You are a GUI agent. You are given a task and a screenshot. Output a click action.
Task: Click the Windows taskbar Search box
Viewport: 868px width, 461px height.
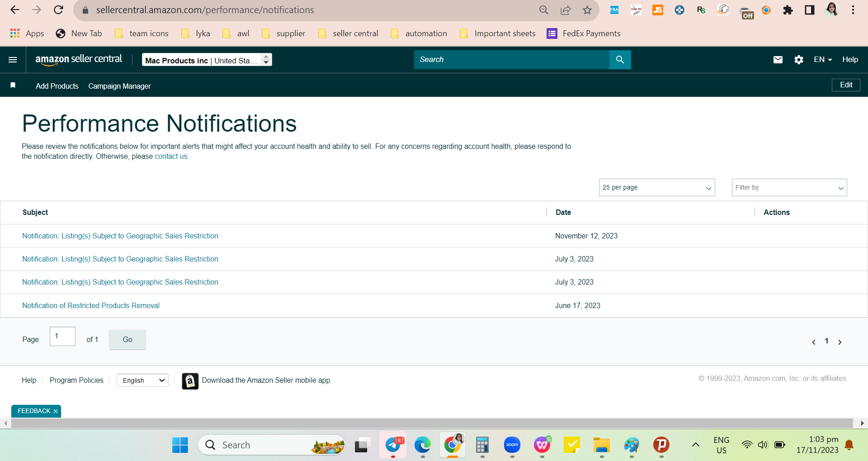271,445
